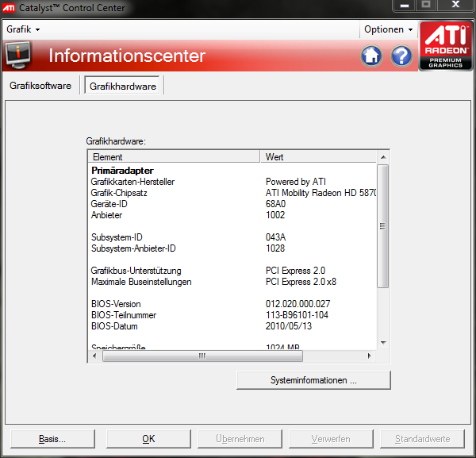Viewport: 476px width, 458px height.
Task: Click the horizontal scroll right arrow
Action: [x=369, y=356]
